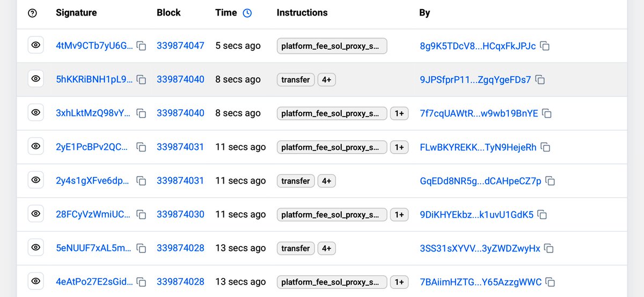Copy signature 28FCyVzWmiUC to clipboard
The image size is (644, 297).
pyautogui.click(x=141, y=215)
